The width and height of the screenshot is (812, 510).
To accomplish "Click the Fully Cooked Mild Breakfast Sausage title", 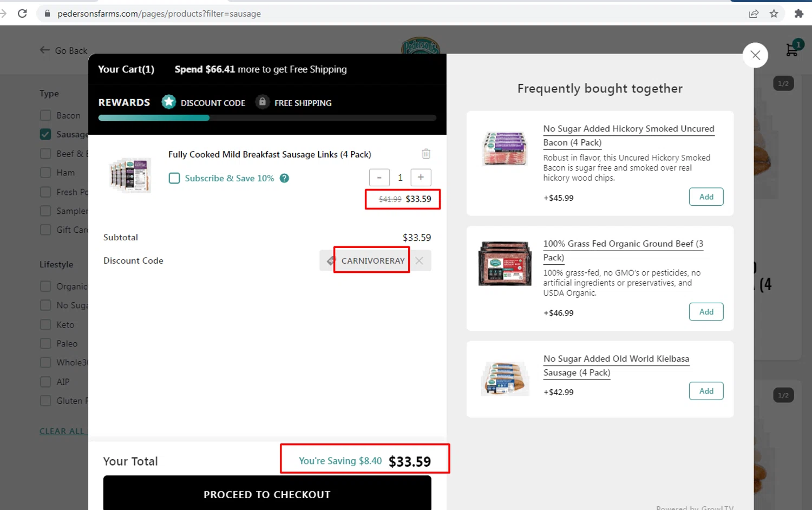I will pyautogui.click(x=270, y=154).
